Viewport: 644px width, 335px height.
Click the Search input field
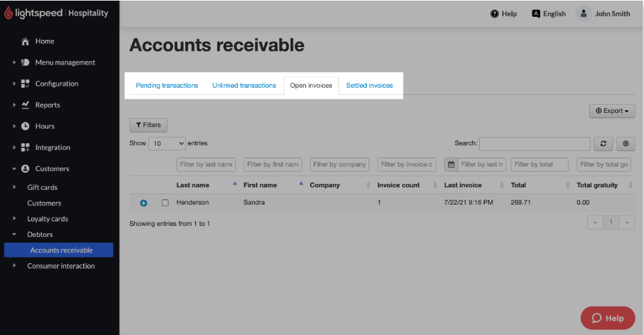point(534,144)
